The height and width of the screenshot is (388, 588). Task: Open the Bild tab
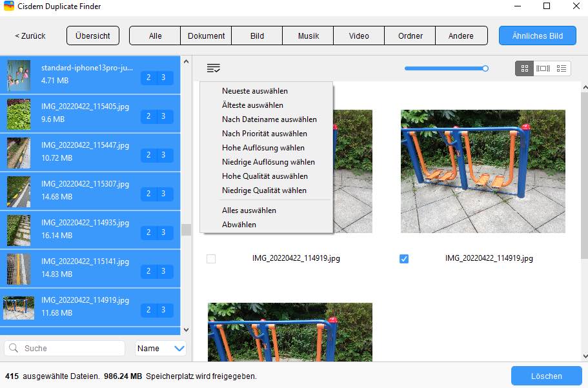tap(257, 36)
